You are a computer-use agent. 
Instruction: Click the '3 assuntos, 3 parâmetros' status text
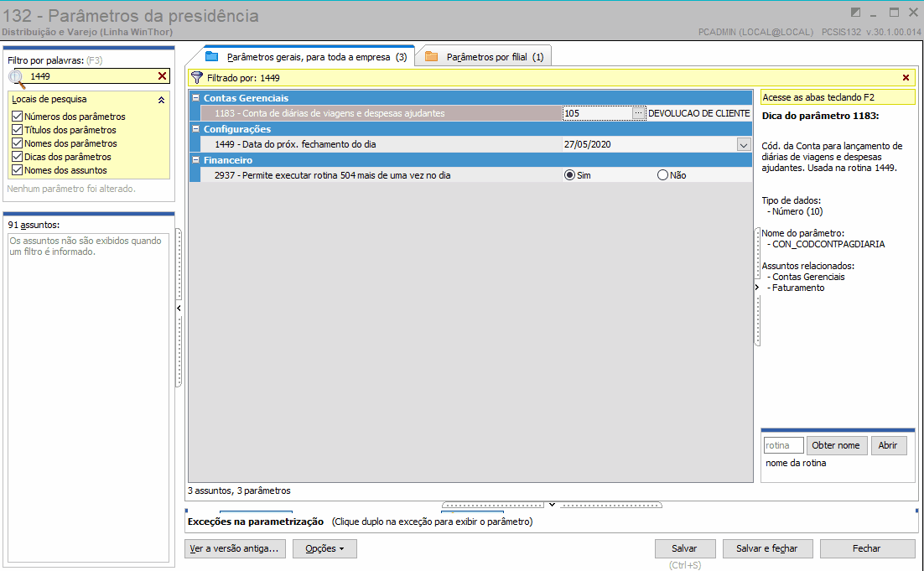point(239,491)
